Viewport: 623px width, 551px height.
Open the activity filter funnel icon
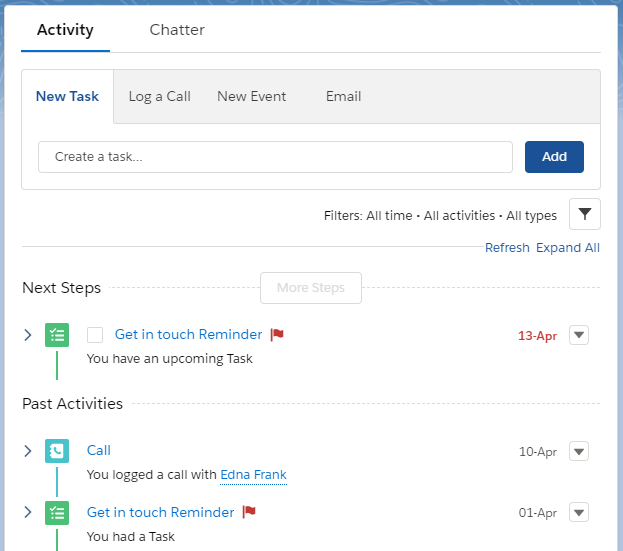584,214
